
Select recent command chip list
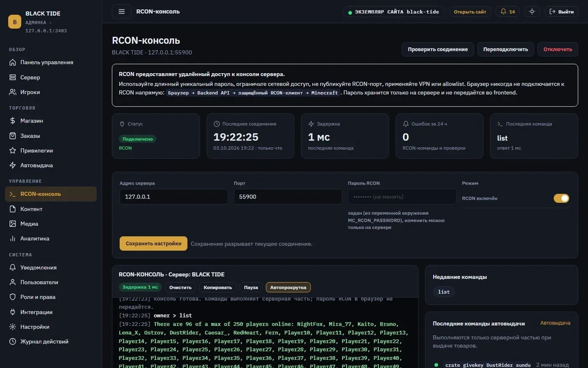tap(444, 292)
